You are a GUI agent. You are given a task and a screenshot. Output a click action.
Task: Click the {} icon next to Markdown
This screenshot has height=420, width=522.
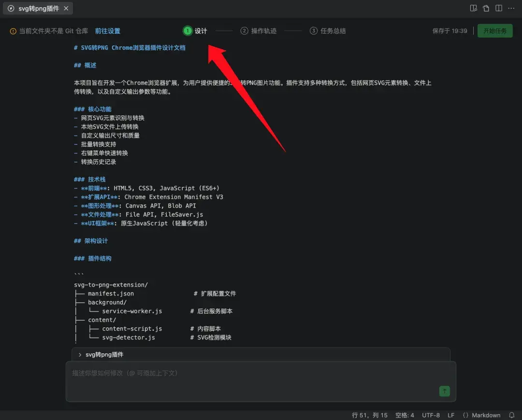click(465, 415)
